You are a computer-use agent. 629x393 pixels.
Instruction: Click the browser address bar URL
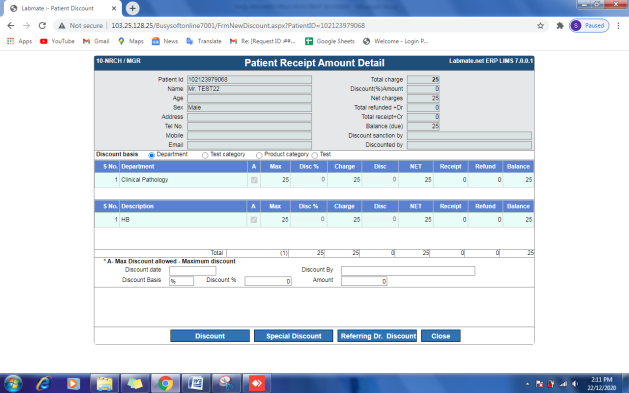(238, 26)
